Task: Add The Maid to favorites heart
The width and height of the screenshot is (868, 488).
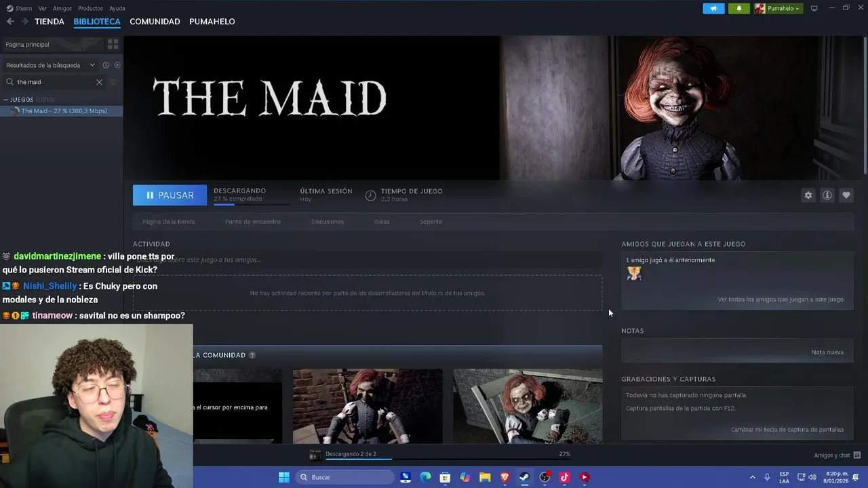Action: tap(846, 195)
